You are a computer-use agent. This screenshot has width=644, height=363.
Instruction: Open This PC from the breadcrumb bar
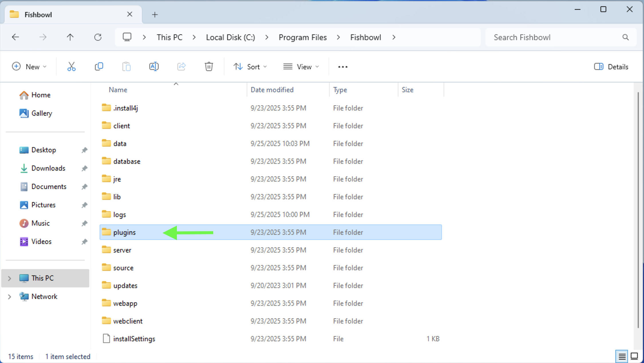169,37
